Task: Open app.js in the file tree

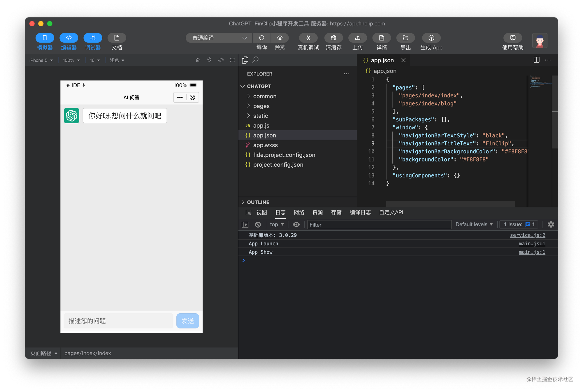Action: (298, 126)
